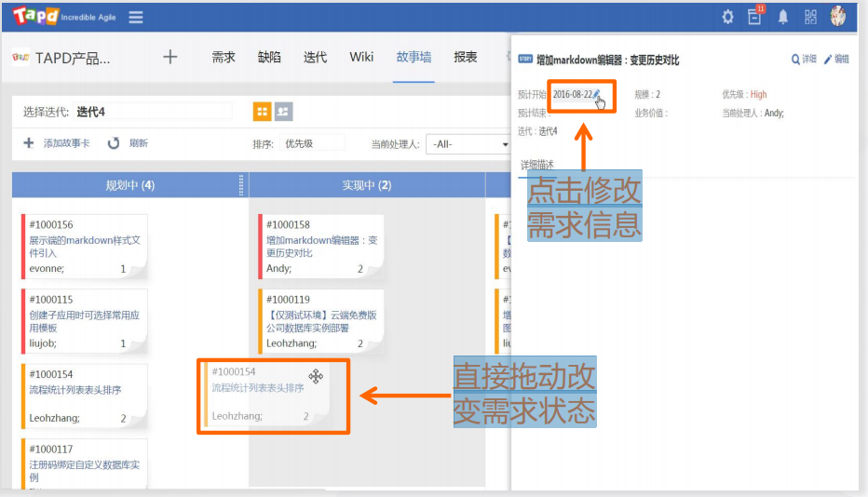Open story #1000154 in 规划中 column

pos(85,396)
